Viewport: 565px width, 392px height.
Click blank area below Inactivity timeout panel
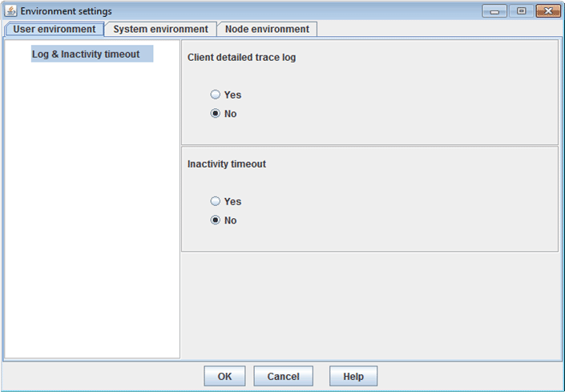coord(370,305)
